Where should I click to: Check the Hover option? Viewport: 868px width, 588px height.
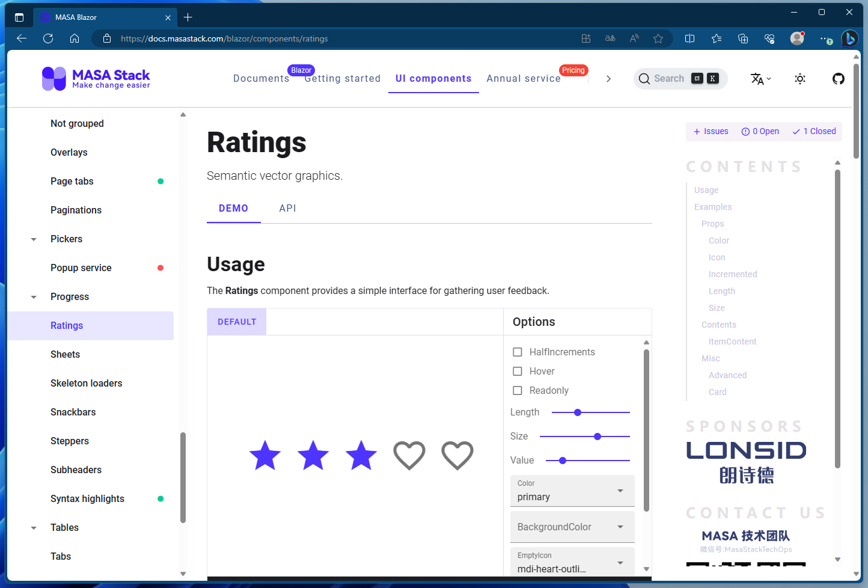coord(517,371)
